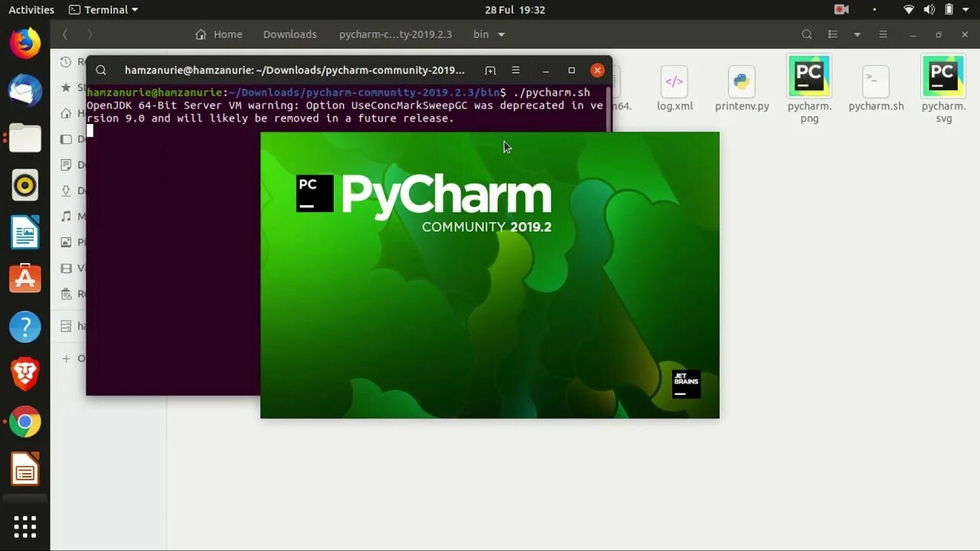Screen dimensions: 980x551
Task: Open Recent in the Files sidebar
Action: [x=67, y=62]
